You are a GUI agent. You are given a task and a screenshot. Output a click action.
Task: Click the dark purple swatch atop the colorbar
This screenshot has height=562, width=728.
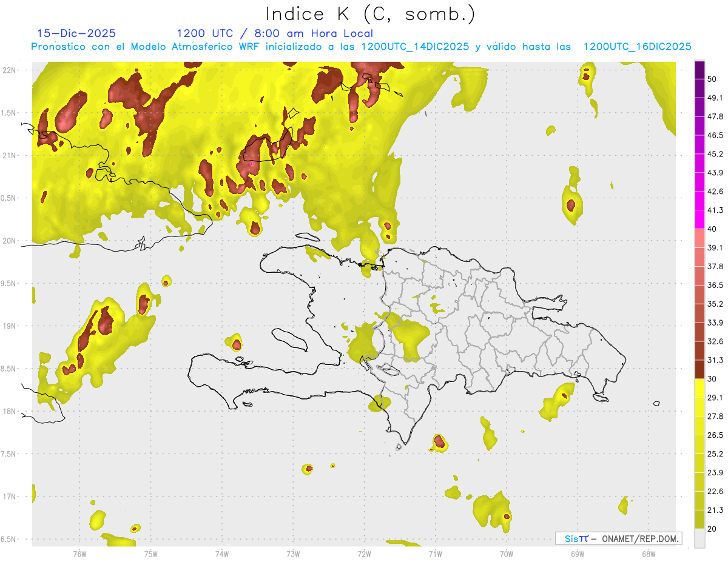(x=699, y=70)
